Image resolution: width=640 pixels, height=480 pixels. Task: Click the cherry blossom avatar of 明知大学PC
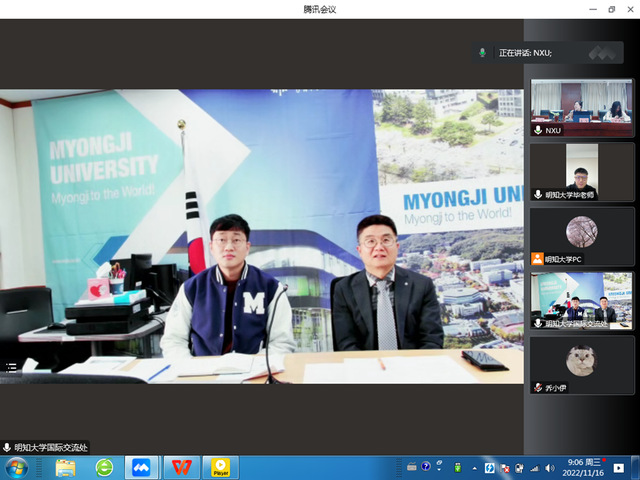pyautogui.click(x=582, y=232)
